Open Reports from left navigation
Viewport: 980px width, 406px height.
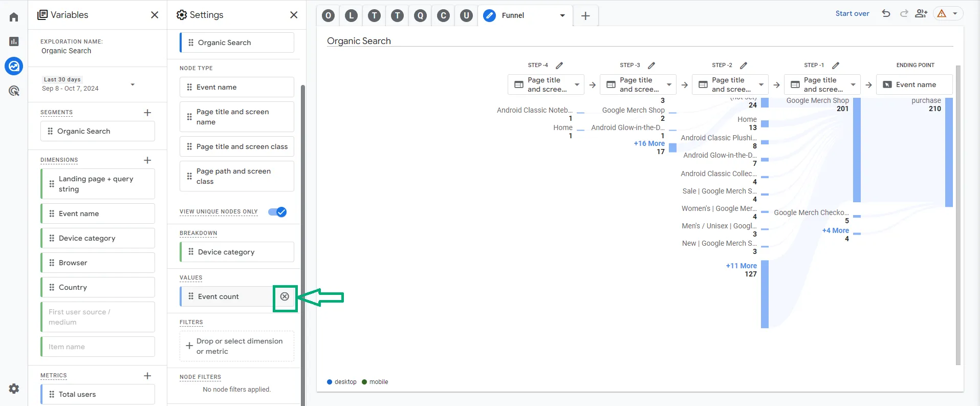pyautogui.click(x=14, y=41)
